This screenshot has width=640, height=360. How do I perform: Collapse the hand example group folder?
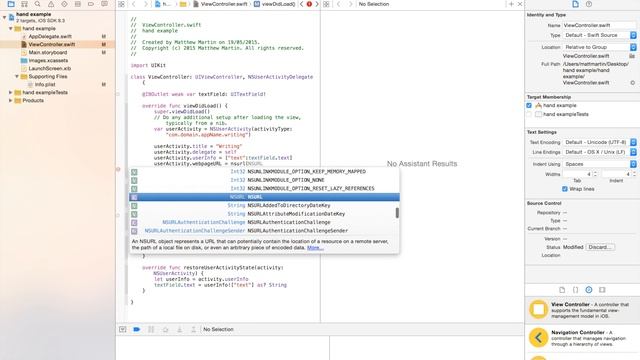click(11, 29)
